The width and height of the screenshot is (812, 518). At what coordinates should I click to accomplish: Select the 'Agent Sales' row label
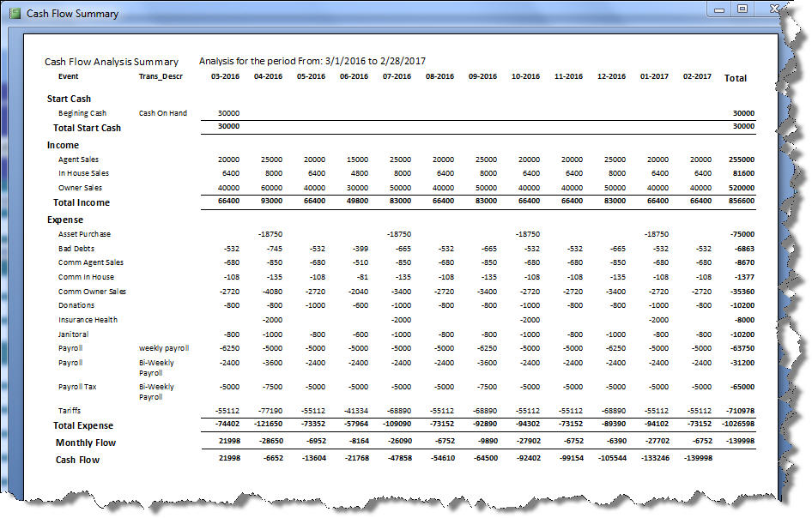pyautogui.click(x=78, y=160)
